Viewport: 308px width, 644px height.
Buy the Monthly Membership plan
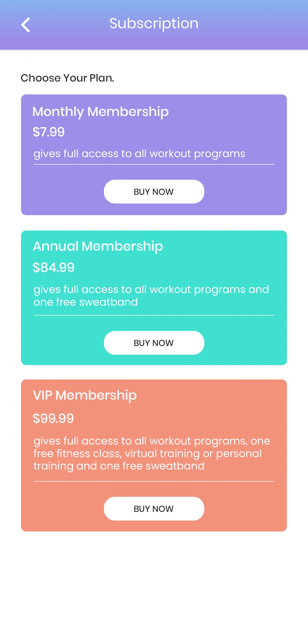click(154, 191)
